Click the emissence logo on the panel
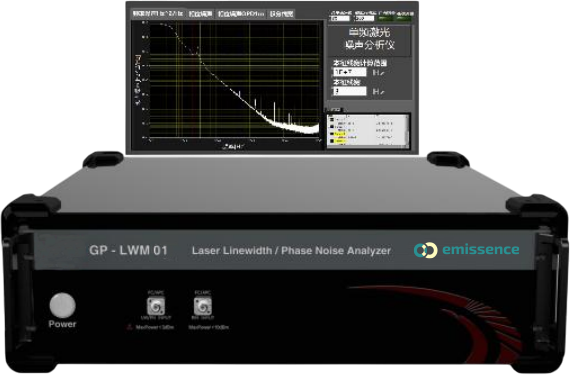Image resolution: width=570 pixels, height=375 pixels. click(467, 250)
